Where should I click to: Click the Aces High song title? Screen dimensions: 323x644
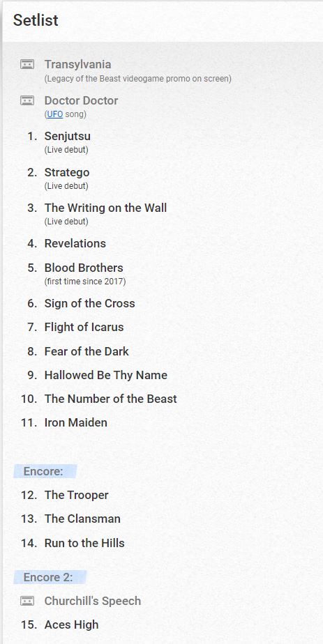71,624
